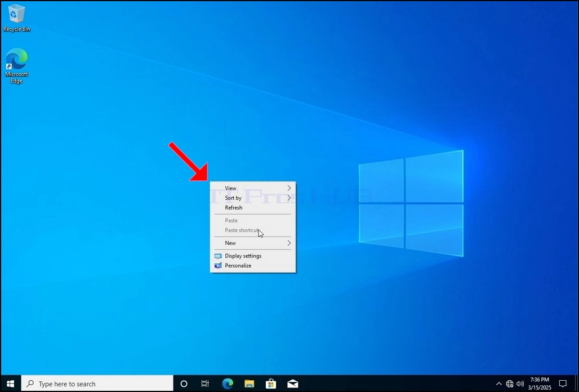Open the clock showing 7:36 PM
The image size is (579, 392).
click(540, 384)
